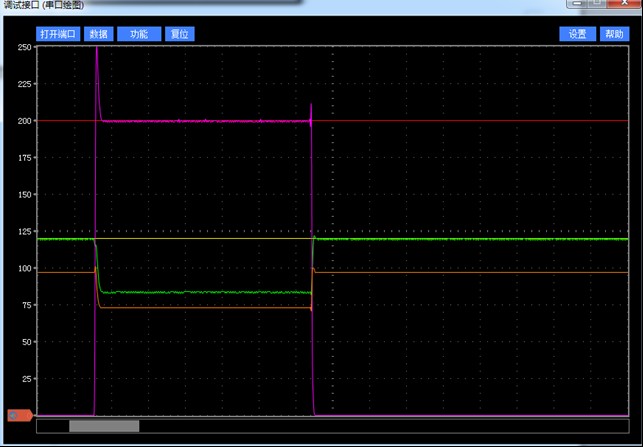Click the 100 label on the Y axis
643x447 pixels.
click(x=25, y=268)
